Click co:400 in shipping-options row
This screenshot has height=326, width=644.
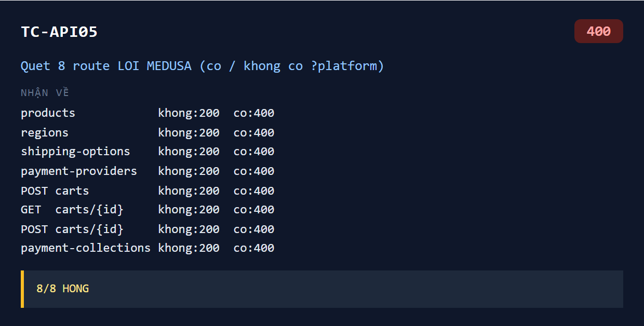point(254,152)
